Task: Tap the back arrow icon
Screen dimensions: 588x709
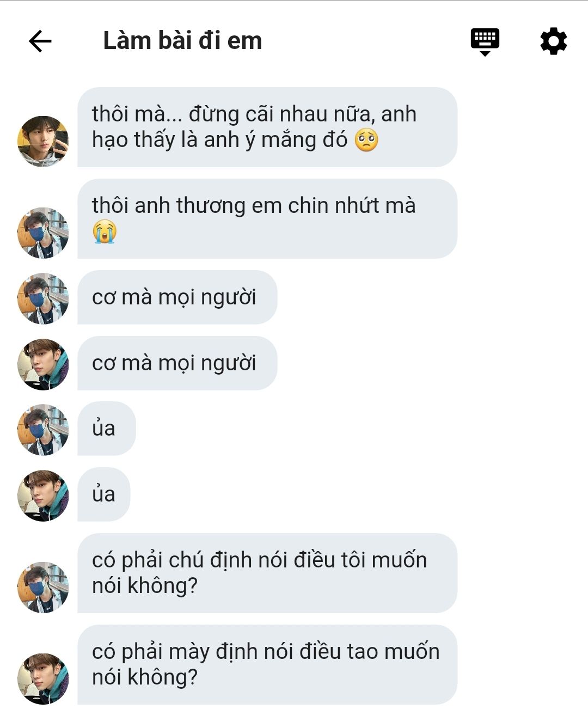Action: pyautogui.click(x=40, y=41)
